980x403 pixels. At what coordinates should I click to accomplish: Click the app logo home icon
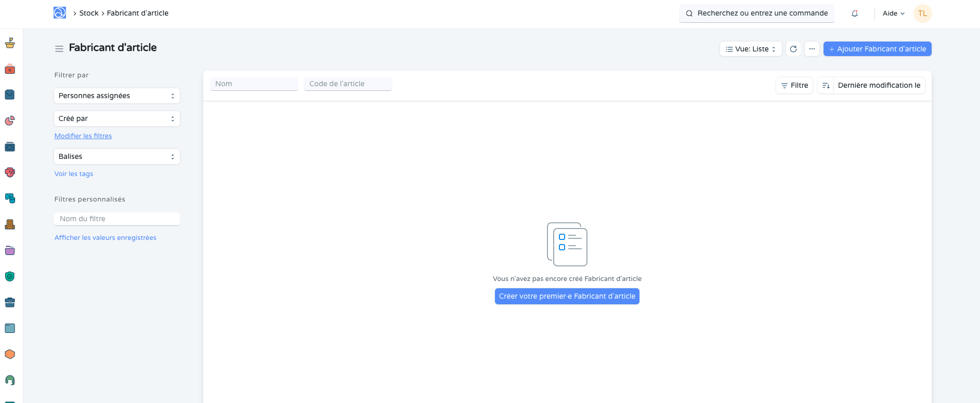point(60,13)
